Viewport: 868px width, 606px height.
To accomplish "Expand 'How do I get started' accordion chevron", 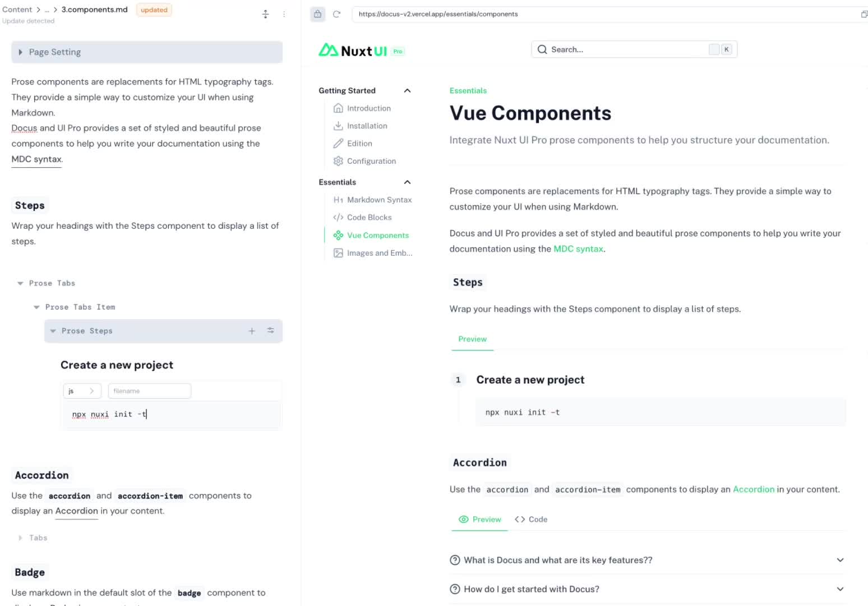I will [x=840, y=589].
